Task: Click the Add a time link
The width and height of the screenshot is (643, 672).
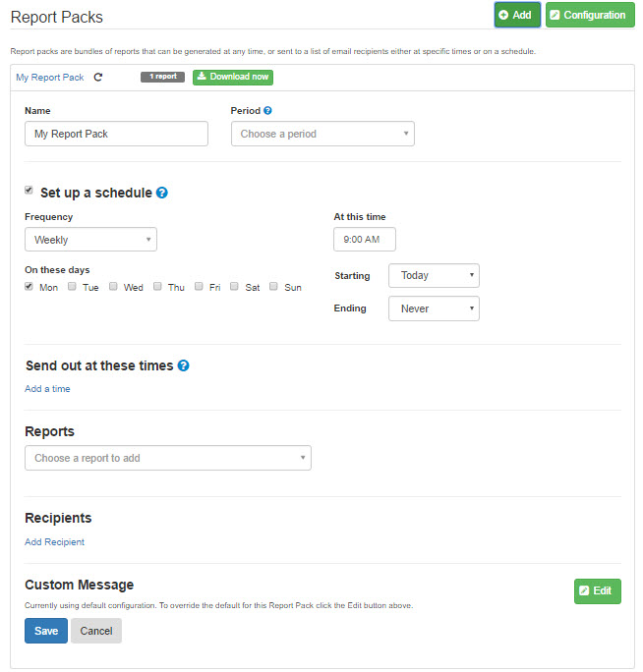Action: [x=47, y=389]
